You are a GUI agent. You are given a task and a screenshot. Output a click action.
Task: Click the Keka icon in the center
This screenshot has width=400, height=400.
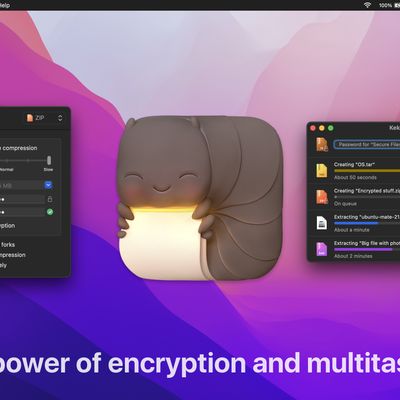[x=200, y=198]
